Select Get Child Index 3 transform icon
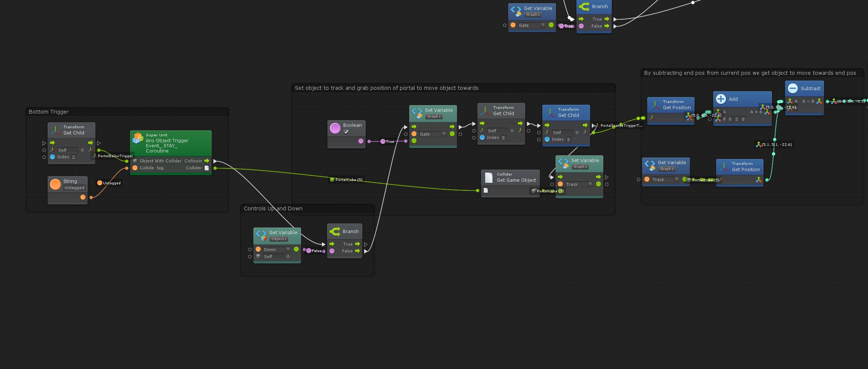This screenshot has width=868, height=369. pos(550,112)
